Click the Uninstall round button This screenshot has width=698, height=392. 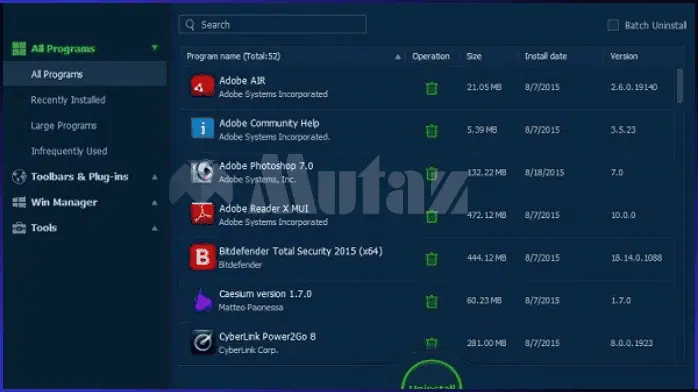coord(431,376)
